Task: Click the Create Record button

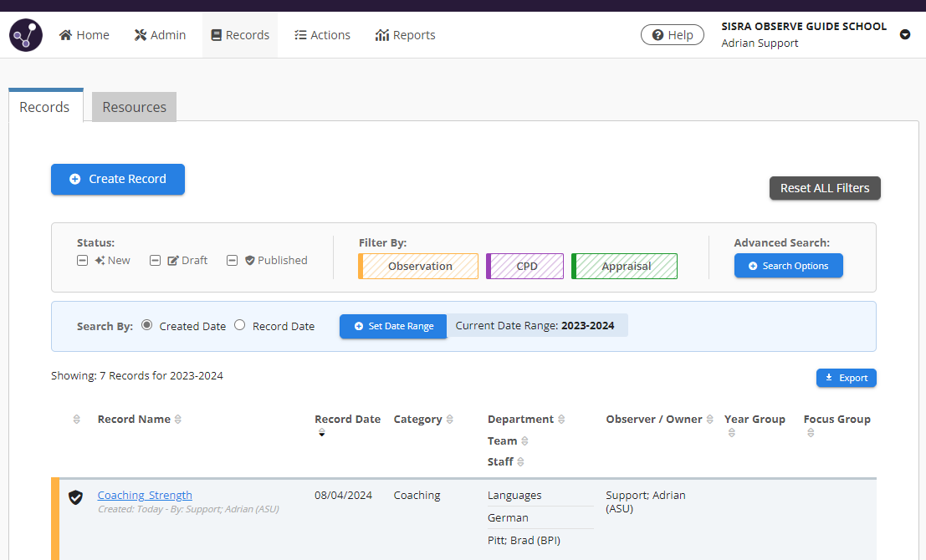Action: tap(118, 179)
